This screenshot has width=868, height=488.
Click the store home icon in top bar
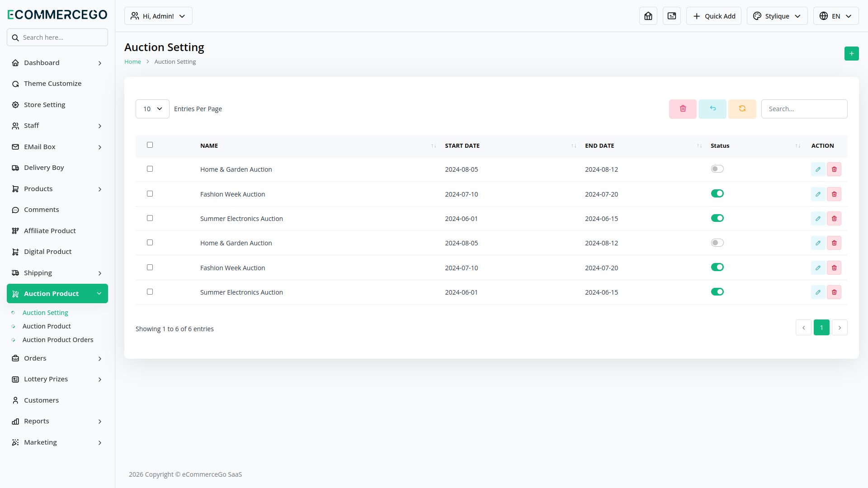[648, 16]
